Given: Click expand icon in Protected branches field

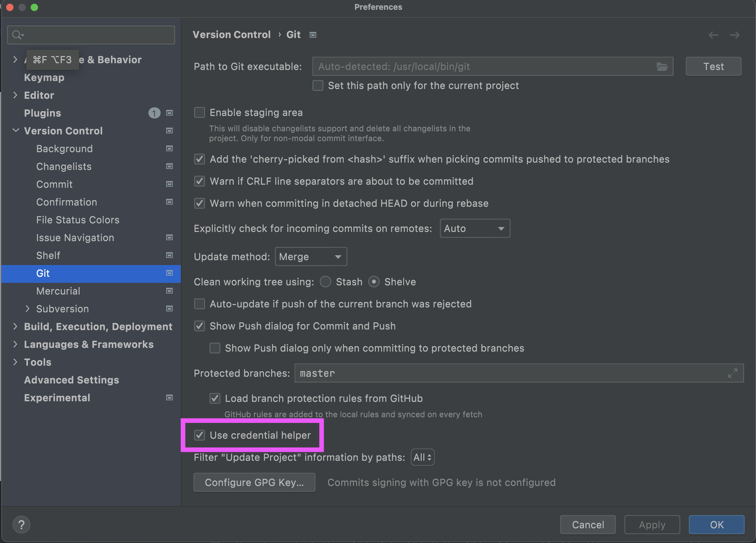Looking at the screenshot, I should [x=732, y=373].
